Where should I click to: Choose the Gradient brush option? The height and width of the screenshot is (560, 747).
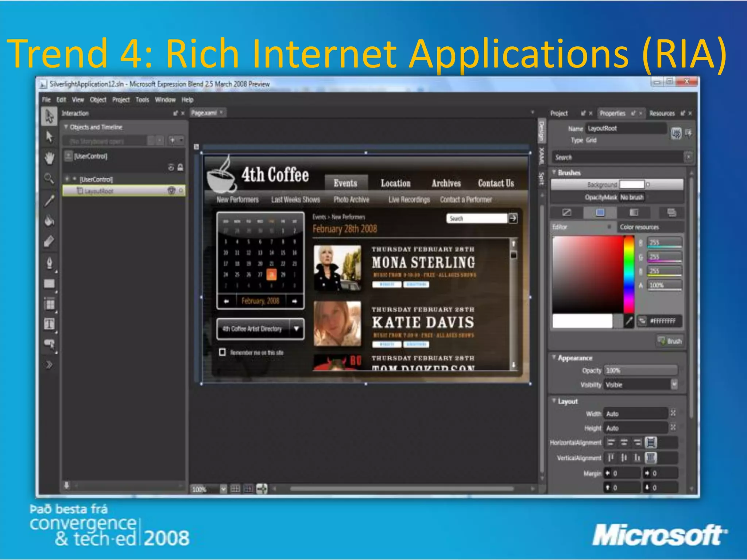click(x=634, y=212)
